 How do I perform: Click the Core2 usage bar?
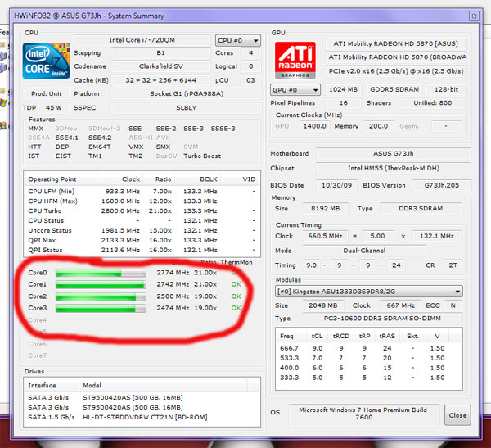pos(101,296)
